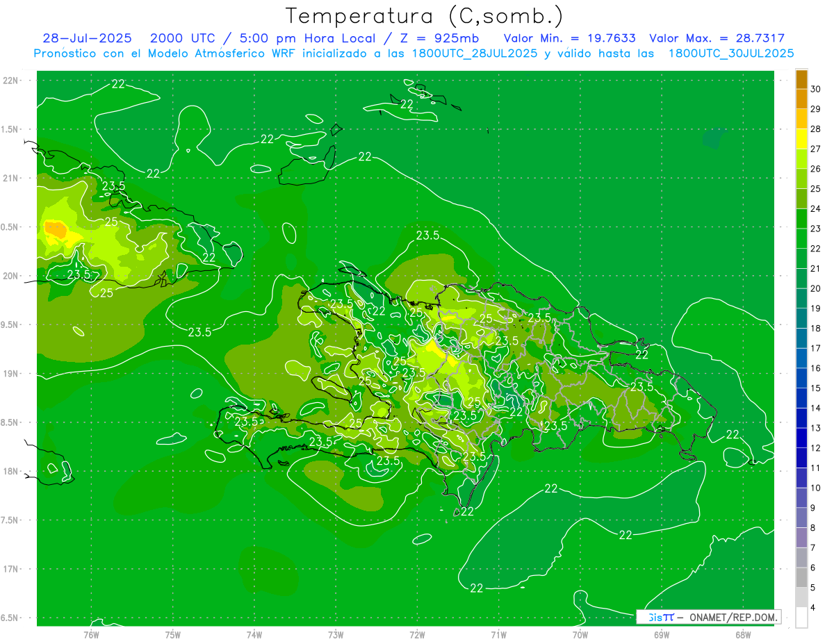Click the 21N latitude axis label

11,178
